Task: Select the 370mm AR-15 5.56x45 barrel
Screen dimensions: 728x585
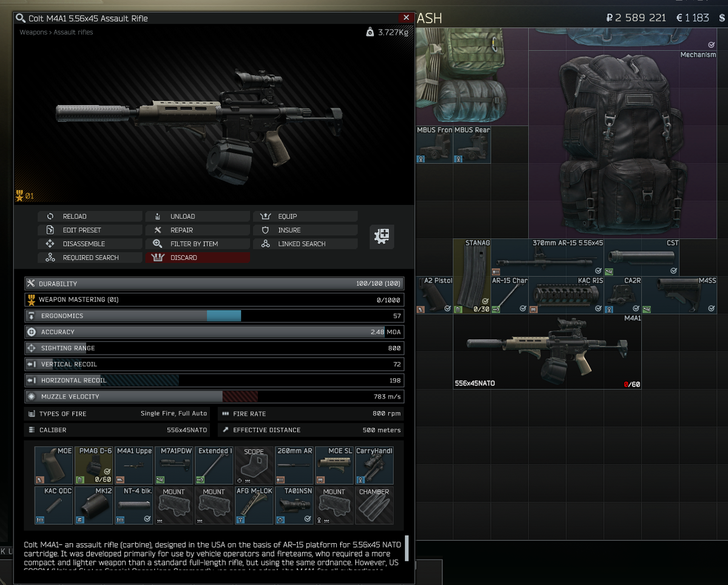Action: click(547, 257)
